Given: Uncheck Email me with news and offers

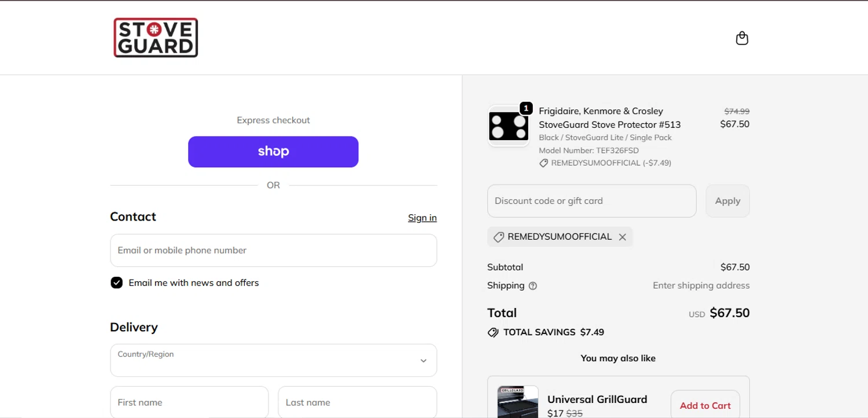Looking at the screenshot, I should tap(117, 283).
